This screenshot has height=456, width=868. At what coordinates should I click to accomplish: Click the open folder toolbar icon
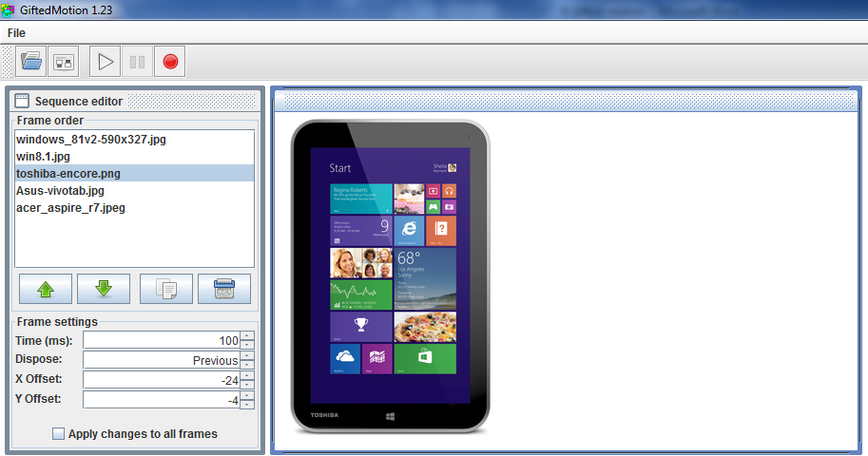tap(31, 62)
